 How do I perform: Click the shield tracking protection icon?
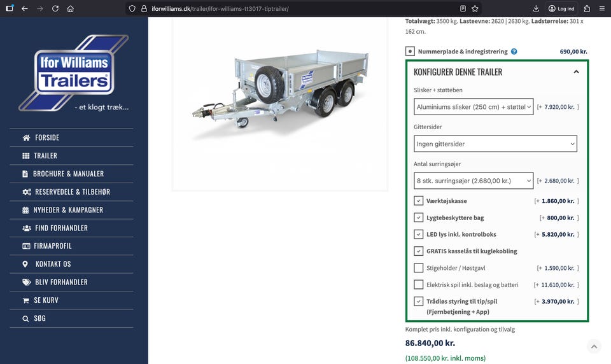(132, 8)
